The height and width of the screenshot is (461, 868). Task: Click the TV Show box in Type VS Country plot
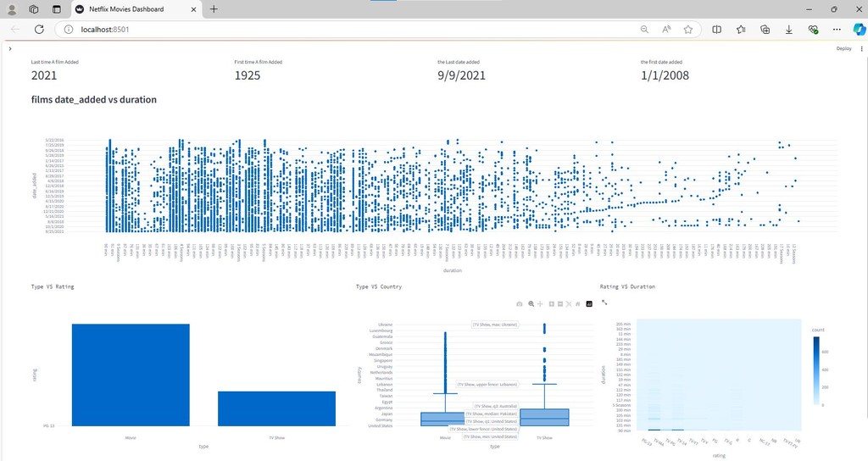tap(545, 417)
